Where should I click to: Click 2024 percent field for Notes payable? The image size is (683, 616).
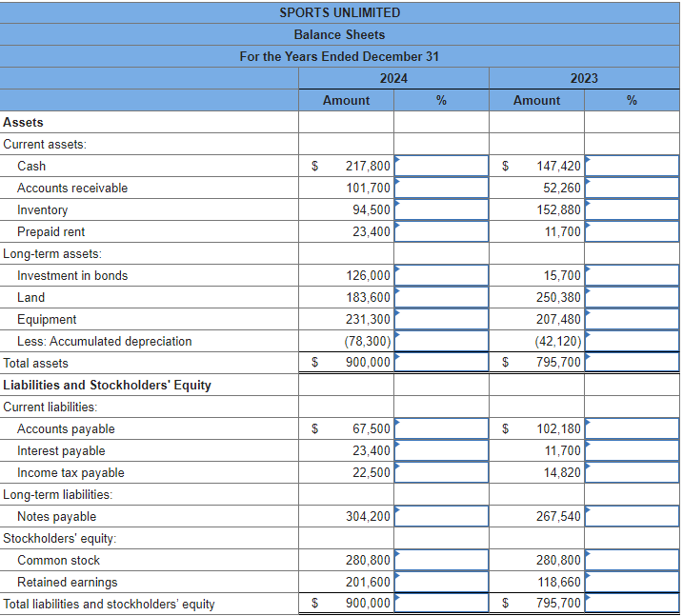(441, 516)
